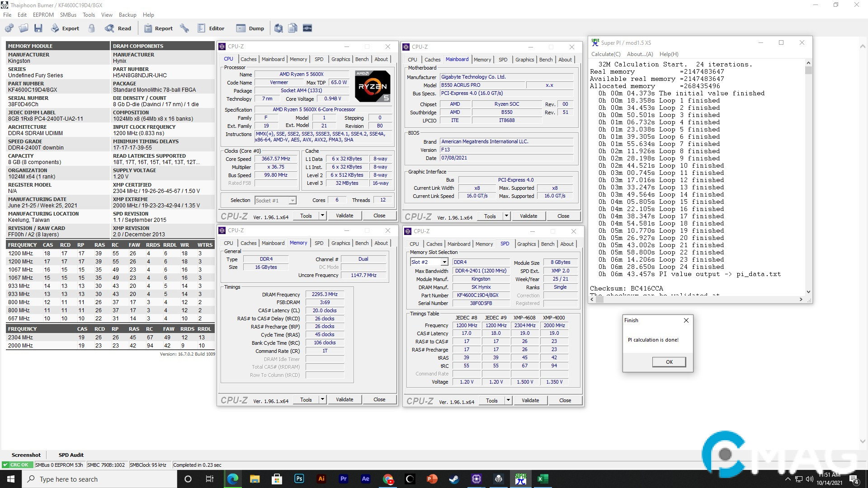Click the padlock write-protection icon
This screenshot has width=868, height=488.
click(x=92, y=28)
